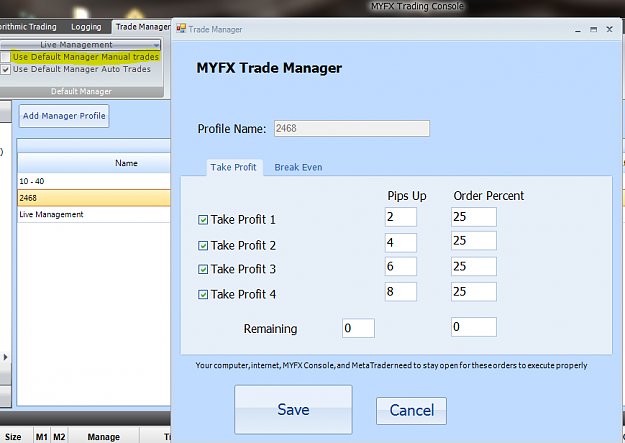Click the M2 column header
Screen dimensions: 625x443
point(59,437)
